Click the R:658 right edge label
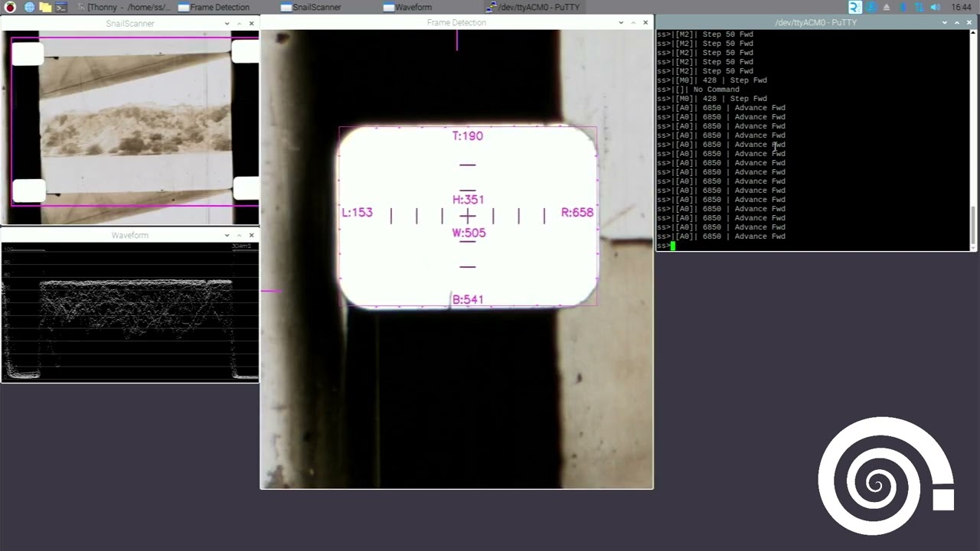Viewport: 980px width, 551px height. (577, 212)
